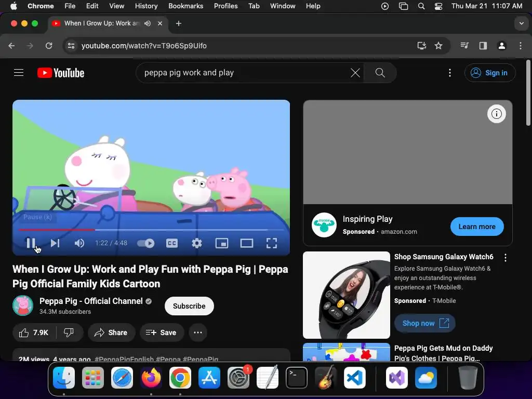Click Learn more on Inspiring Play ad
This screenshot has width=532, height=399.
click(477, 227)
